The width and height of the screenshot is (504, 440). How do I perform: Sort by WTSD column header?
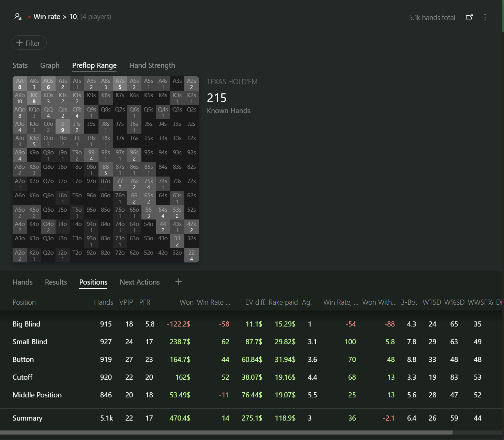(432, 302)
